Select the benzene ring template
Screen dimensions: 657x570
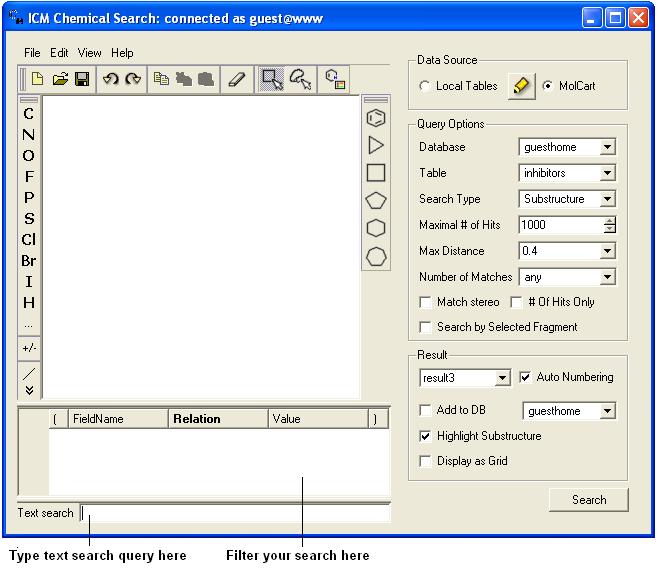376,118
